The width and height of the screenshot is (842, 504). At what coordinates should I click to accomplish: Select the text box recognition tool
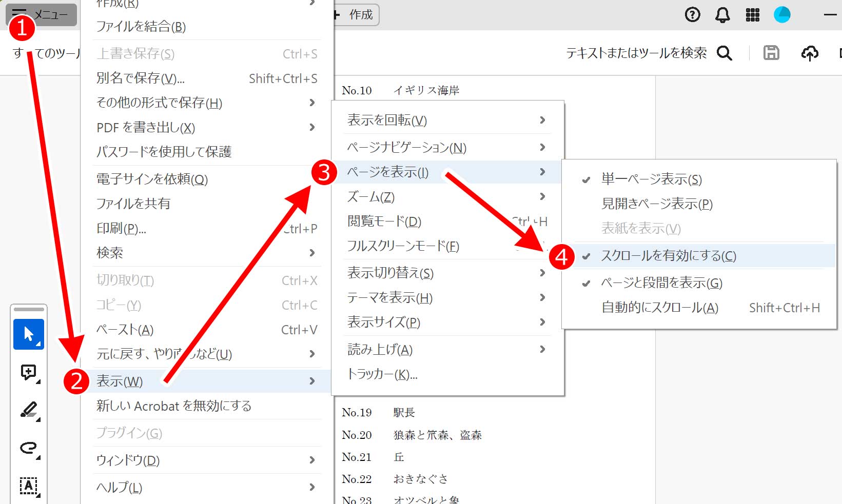click(29, 486)
